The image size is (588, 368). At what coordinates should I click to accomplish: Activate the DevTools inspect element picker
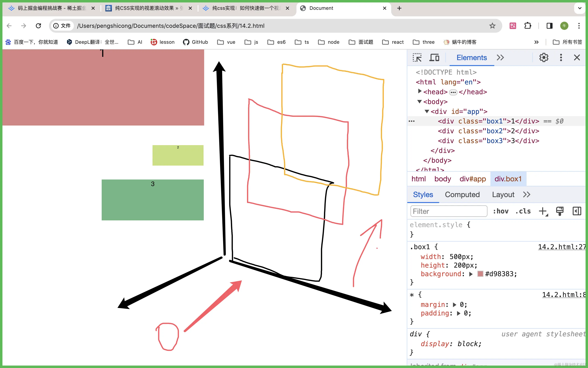[x=417, y=58]
